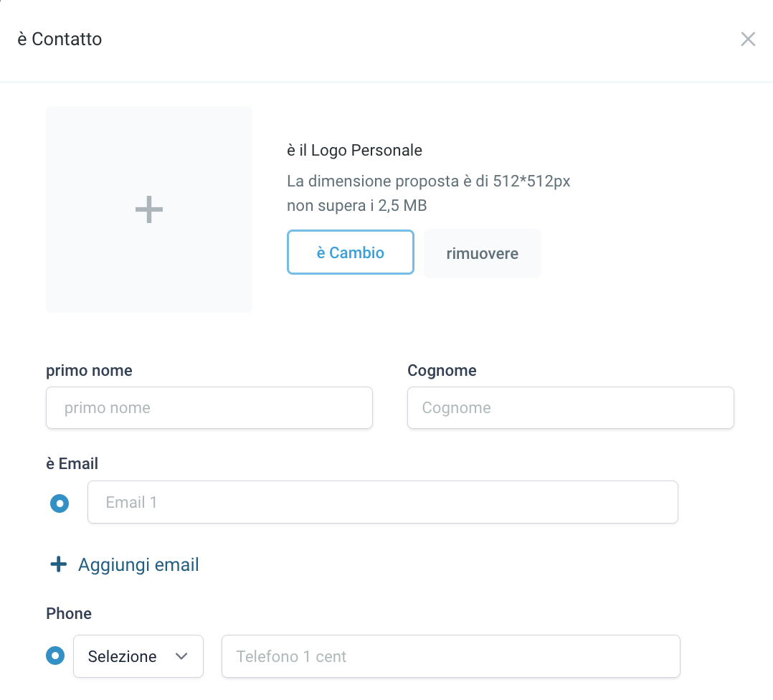Viewport: 773px width, 700px height.
Task: Focus the "Telefono 1 cent" phone field
Action: pyautogui.click(x=450, y=656)
